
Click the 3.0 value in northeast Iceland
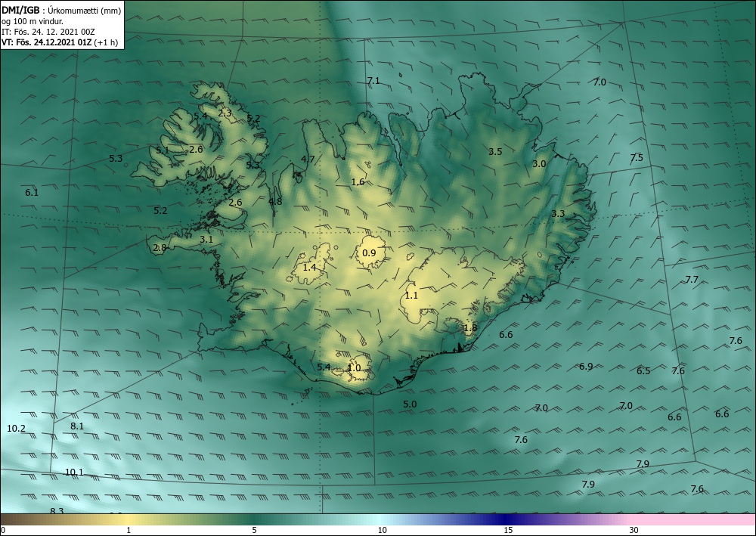click(539, 163)
